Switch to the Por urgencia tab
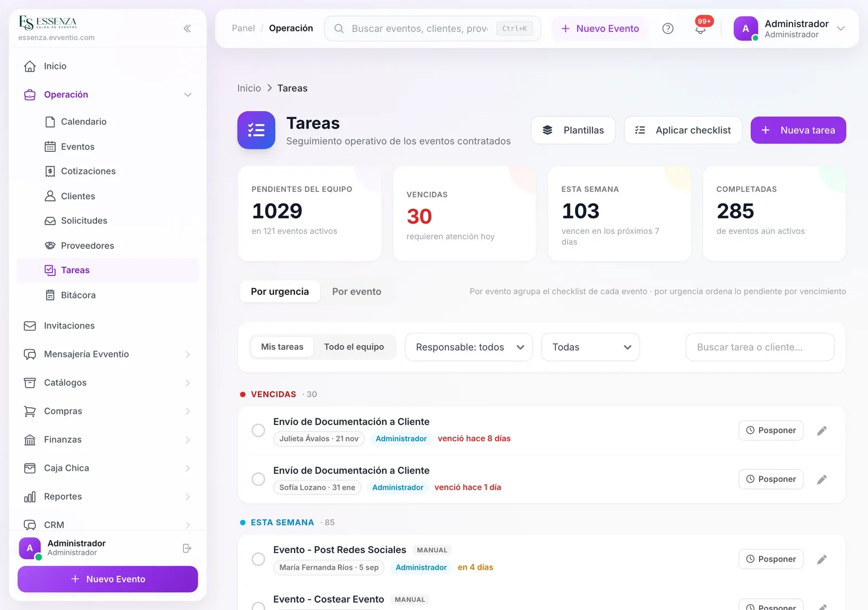This screenshot has height=610, width=868. click(280, 292)
